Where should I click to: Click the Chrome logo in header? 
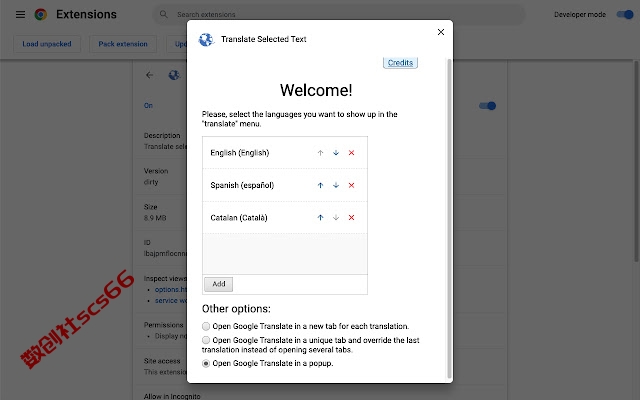40,15
